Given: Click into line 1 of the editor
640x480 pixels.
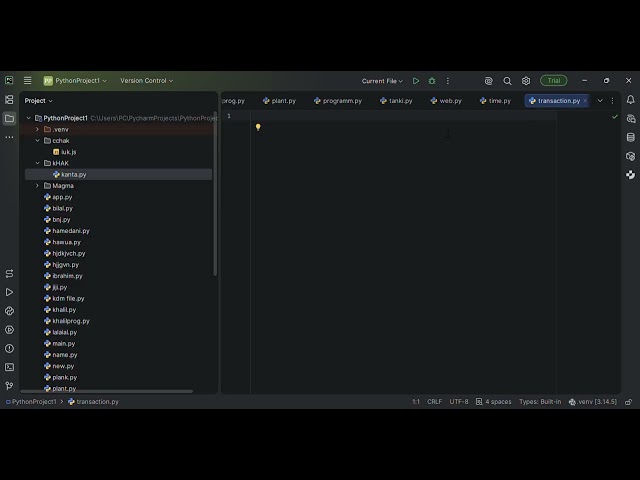Looking at the screenshot, I should click(404, 116).
